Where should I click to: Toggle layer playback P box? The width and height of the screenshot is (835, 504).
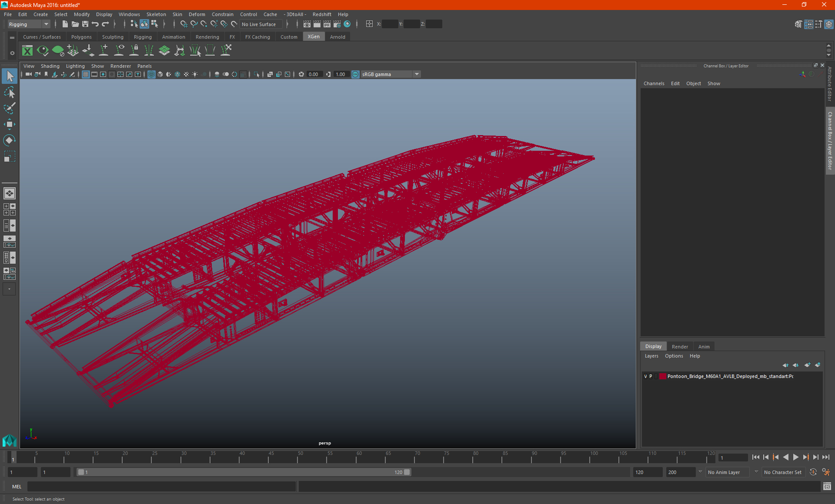coord(651,376)
